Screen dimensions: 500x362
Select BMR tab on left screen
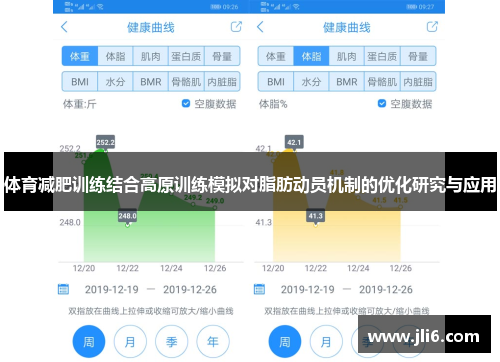[151, 81]
